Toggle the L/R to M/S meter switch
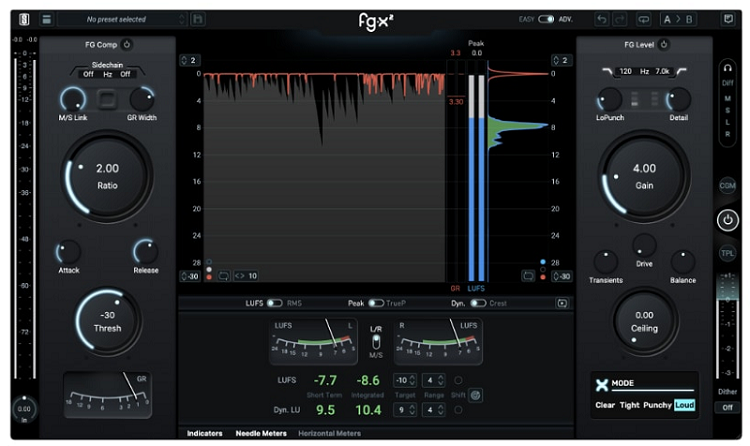This screenshot has width=750, height=446. [376, 342]
